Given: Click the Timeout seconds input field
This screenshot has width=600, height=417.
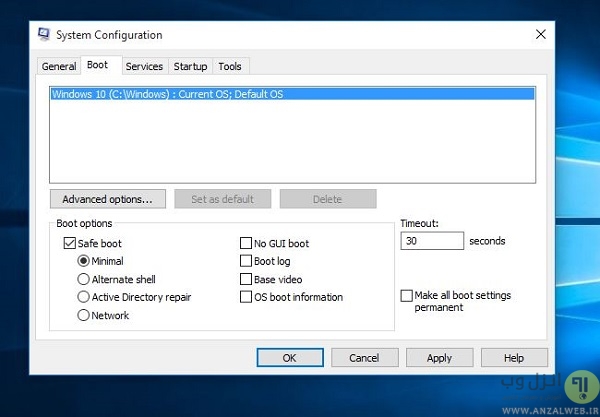Looking at the screenshot, I should click(x=432, y=241).
